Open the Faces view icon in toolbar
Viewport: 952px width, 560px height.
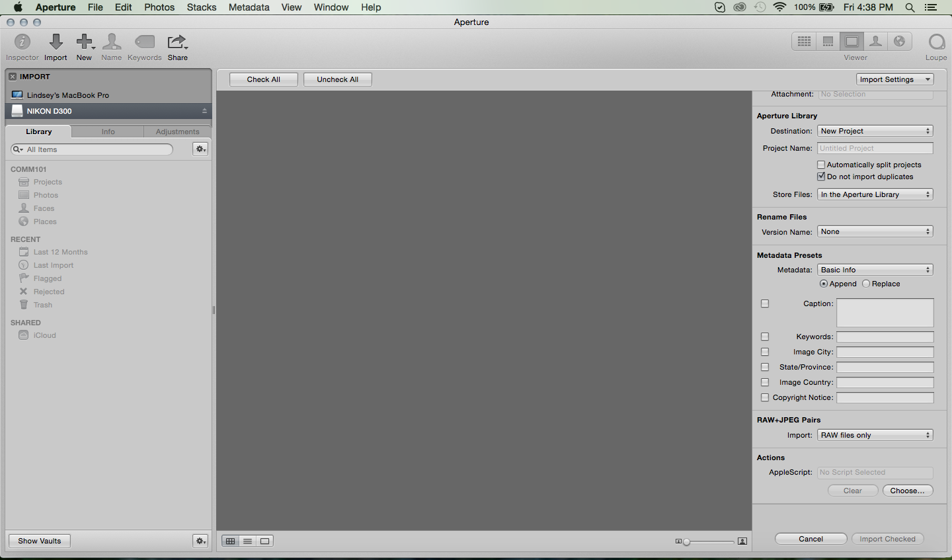click(x=875, y=42)
